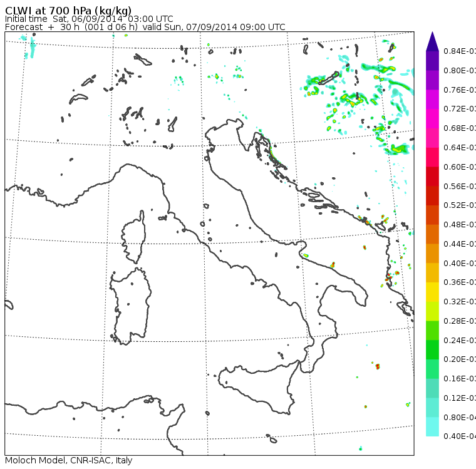Click the 0.64E-03 colorbar label

point(460,148)
